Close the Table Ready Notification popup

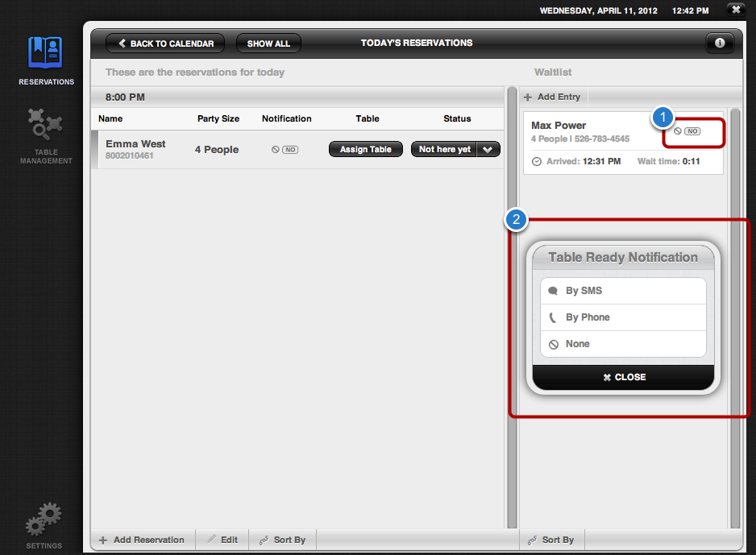[623, 377]
